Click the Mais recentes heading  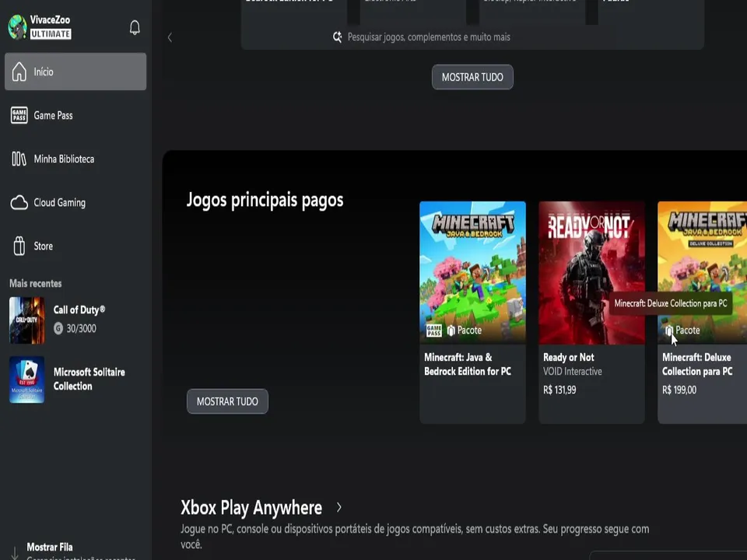pyautogui.click(x=35, y=283)
